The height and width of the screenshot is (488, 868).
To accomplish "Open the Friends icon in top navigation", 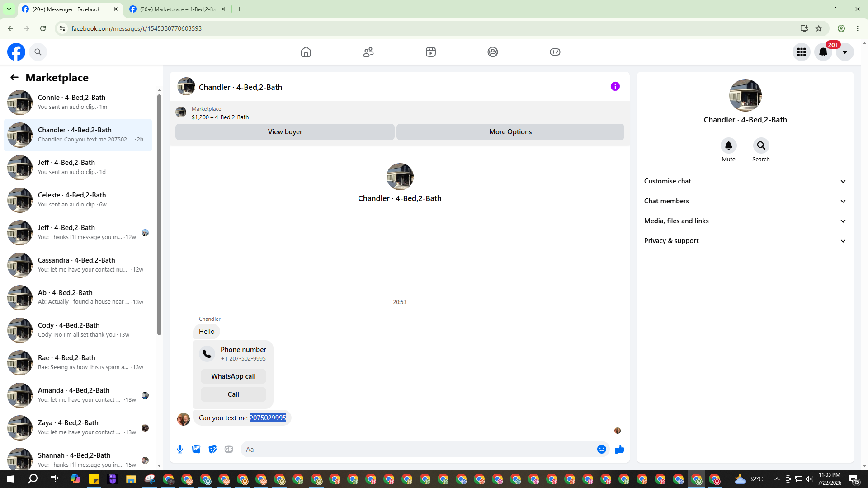I will 368,52.
